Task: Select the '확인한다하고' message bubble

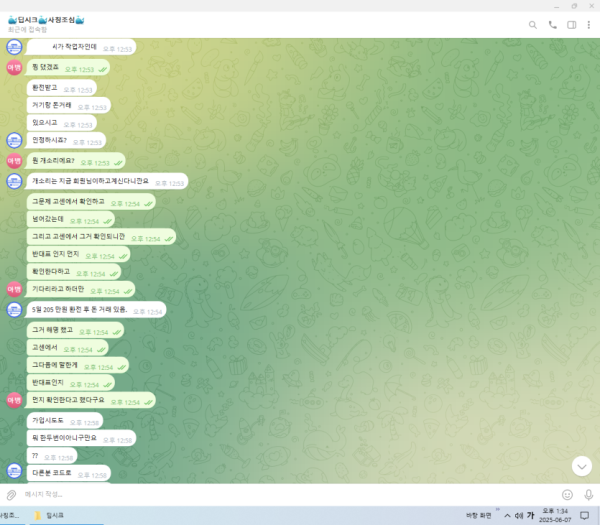Action: [x=74, y=272]
